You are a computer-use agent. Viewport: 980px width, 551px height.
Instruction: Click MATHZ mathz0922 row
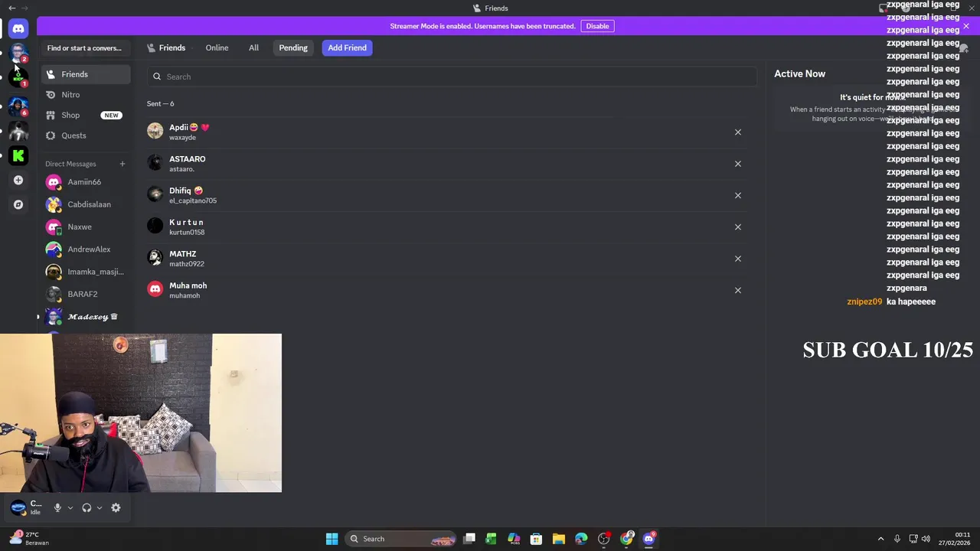tap(449, 259)
